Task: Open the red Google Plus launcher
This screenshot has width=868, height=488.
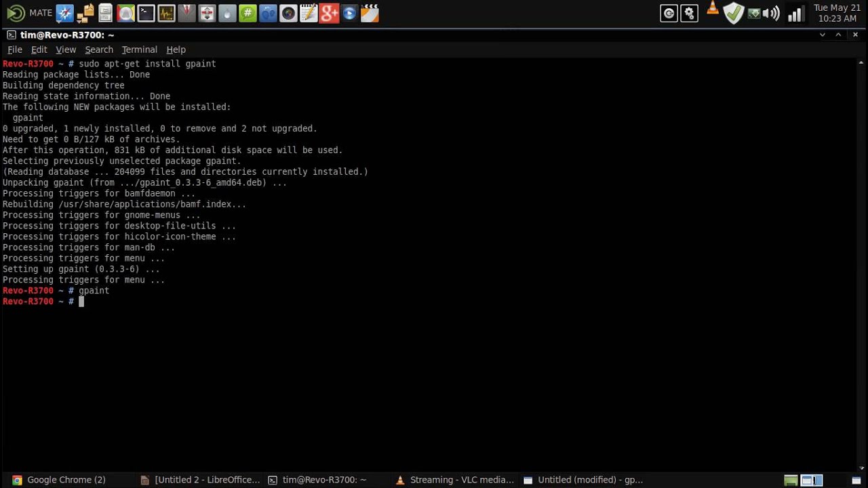Action: 329,13
